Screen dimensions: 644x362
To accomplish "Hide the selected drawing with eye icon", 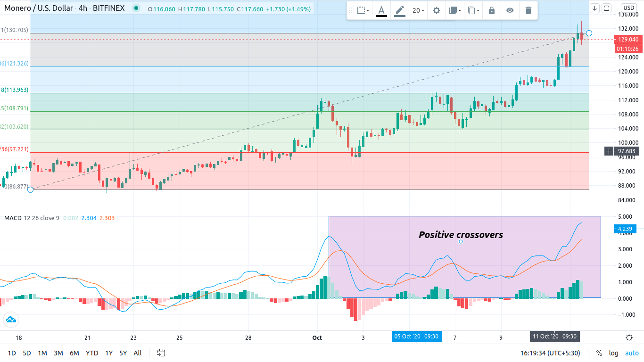I will (x=510, y=10).
